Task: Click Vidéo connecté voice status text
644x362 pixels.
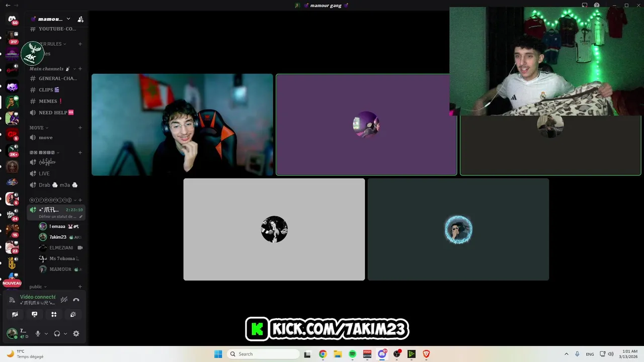Action: coord(38,297)
